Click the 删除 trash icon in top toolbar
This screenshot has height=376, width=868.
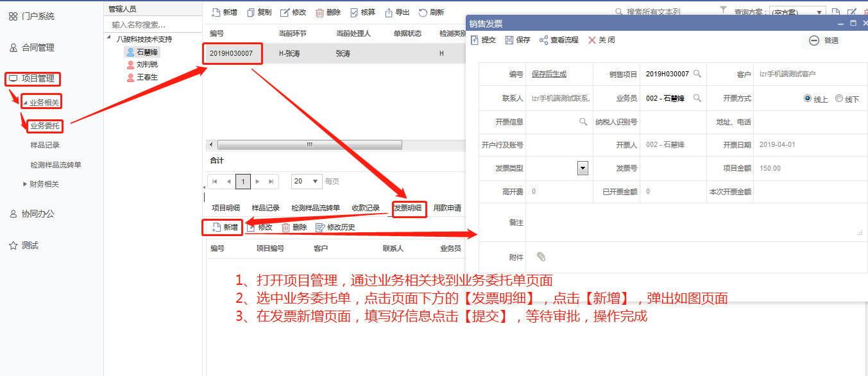pyautogui.click(x=319, y=12)
